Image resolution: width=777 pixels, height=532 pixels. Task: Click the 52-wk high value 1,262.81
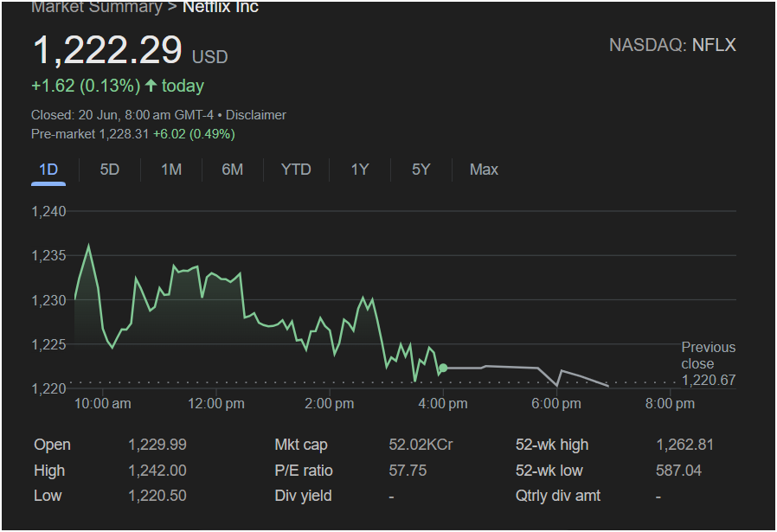[x=684, y=445]
